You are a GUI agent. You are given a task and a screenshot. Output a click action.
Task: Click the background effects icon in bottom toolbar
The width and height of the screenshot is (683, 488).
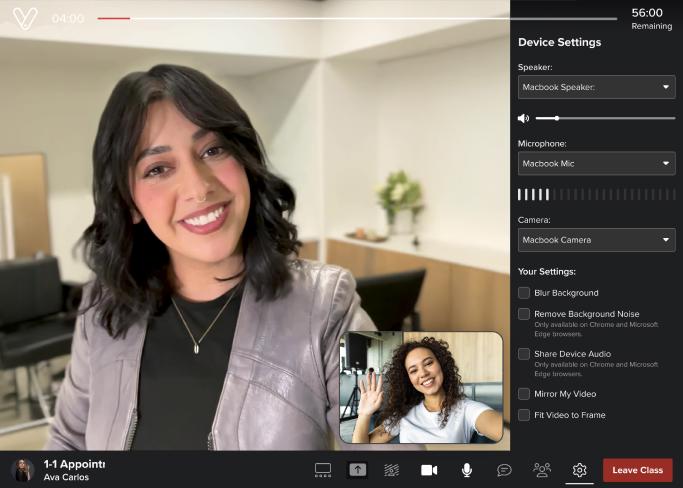(x=392, y=470)
